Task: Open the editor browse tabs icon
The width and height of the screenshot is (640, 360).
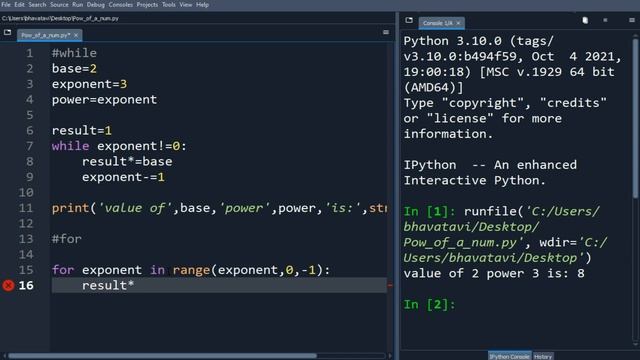Action: click(7, 32)
